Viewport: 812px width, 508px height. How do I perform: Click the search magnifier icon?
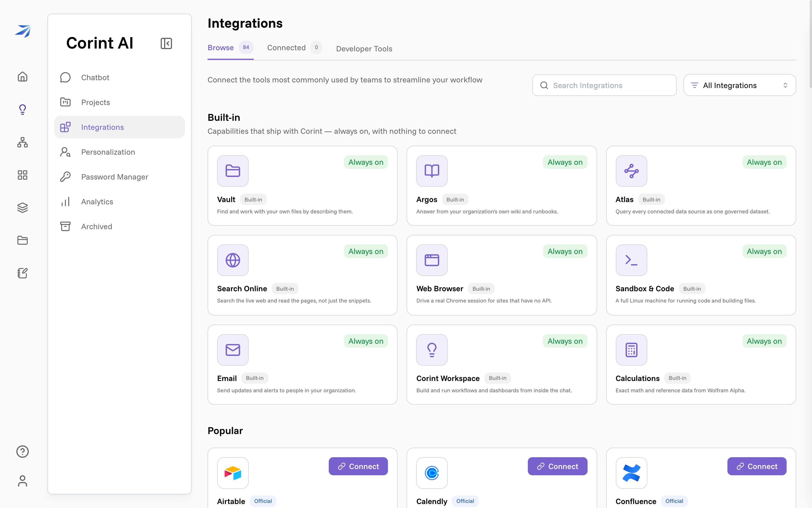(544, 85)
